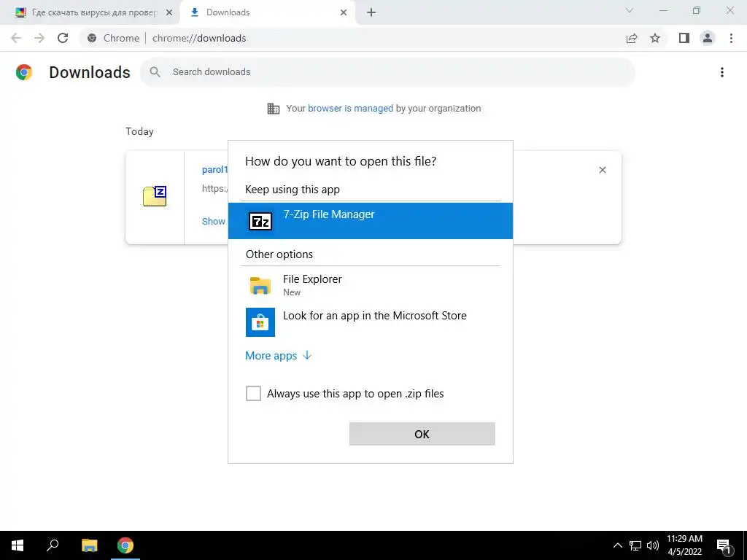Viewport: 747px width, 560px height.
Task: Toggle the Chrome side panel icon
Action: click(684, 38)
